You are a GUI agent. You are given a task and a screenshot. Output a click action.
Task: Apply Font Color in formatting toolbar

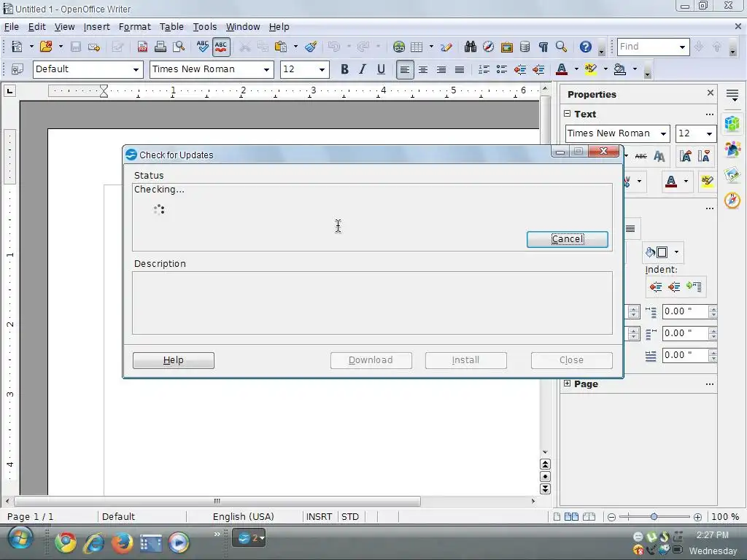click(x=562, y=69)
